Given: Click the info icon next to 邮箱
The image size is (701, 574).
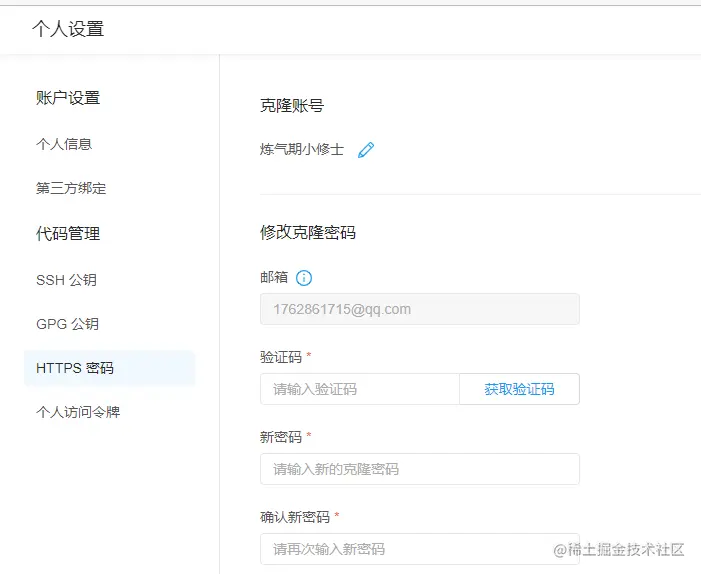Looking at the screenshot, I should (x=304, y=278).
